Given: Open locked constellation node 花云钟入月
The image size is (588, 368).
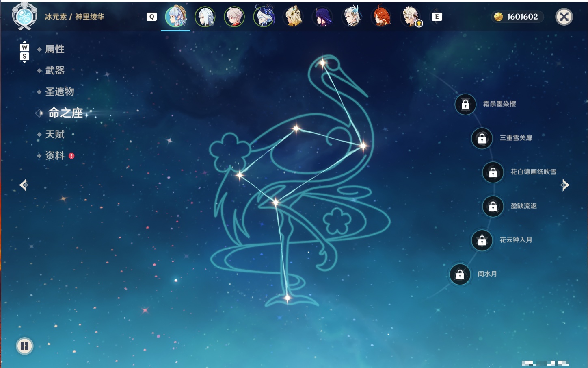Looking at the screenshot, I should click(x=482, y=240).
